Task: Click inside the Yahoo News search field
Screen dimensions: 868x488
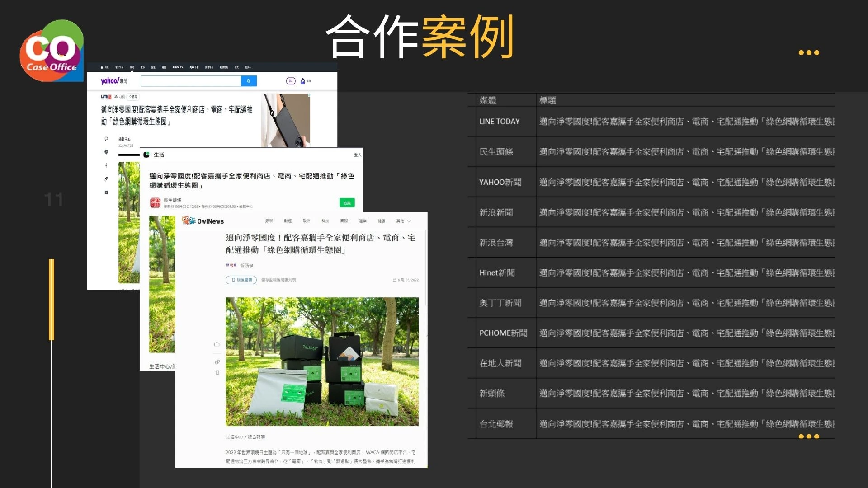Action: 191,80
